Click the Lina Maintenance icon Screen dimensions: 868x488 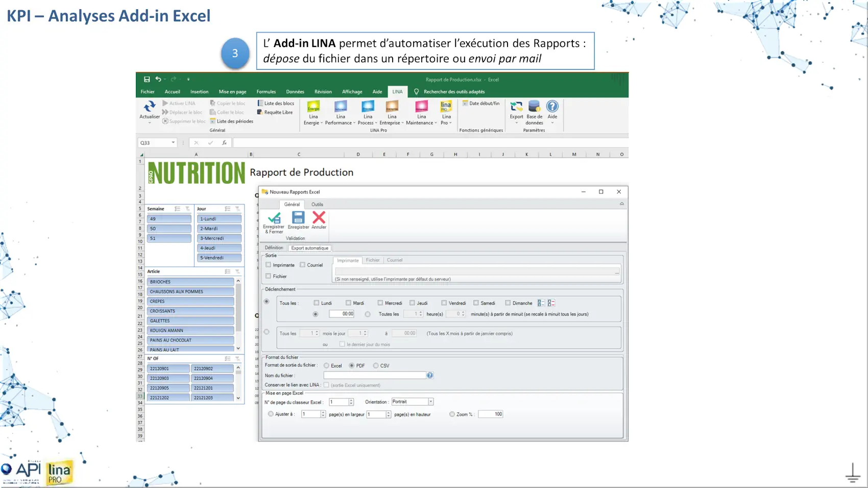pos(421,106)
